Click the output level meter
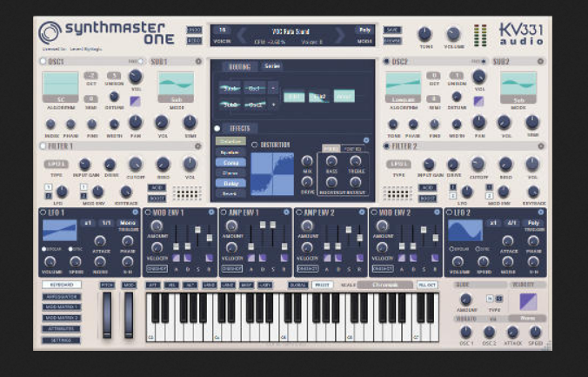588x377 pixels. (x=480, y=36)
